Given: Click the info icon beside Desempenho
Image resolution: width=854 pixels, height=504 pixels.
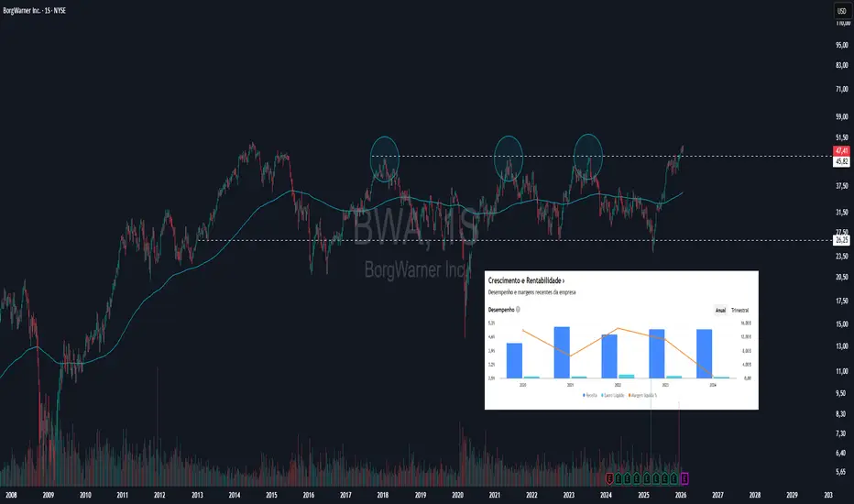Looking at the screenshot, I should (x=518, y=310).
